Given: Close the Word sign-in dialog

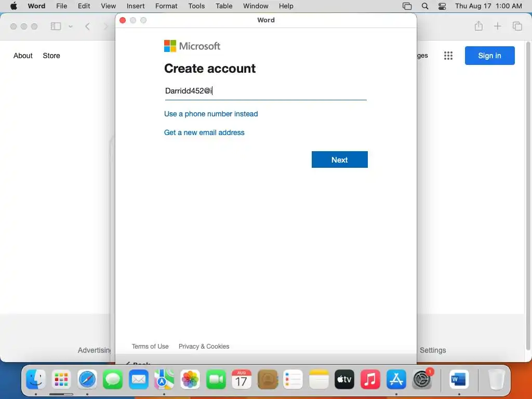Looking at the screenshot, I should [123, 20].
